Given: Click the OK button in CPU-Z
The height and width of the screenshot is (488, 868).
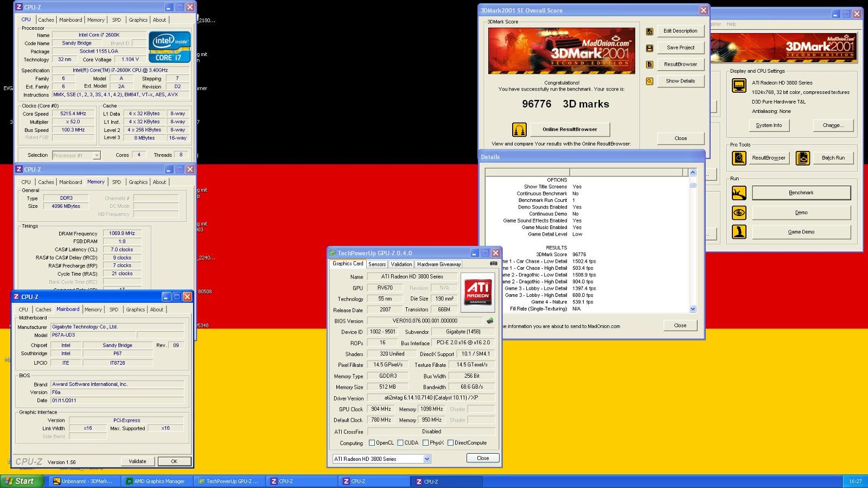Looking at the screenshot, I should pyautogui.click(x=174, y=461).
